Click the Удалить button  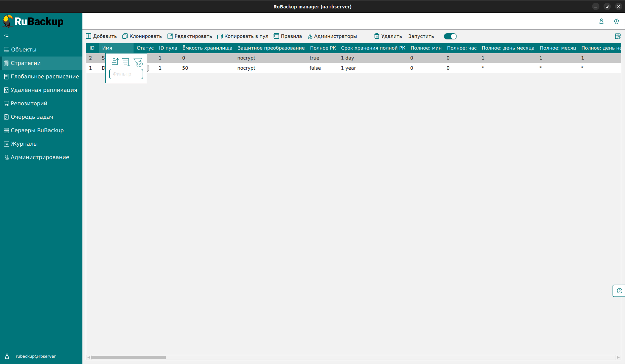point(388,36)
